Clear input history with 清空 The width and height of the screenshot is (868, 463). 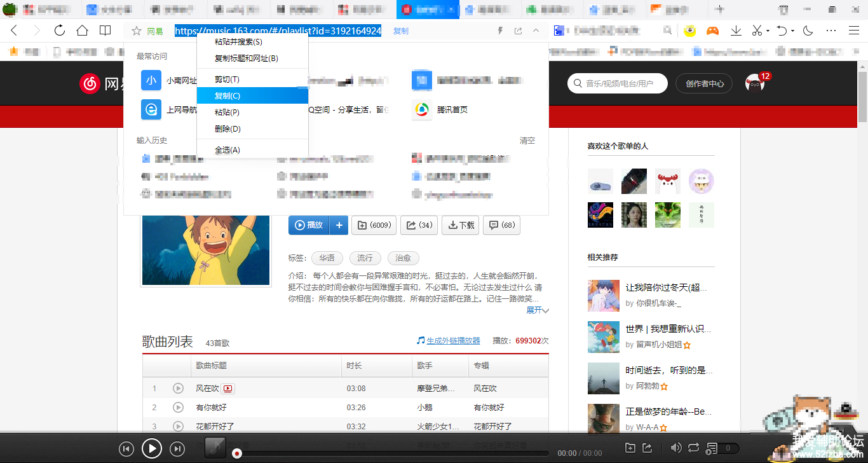[527, 141]
